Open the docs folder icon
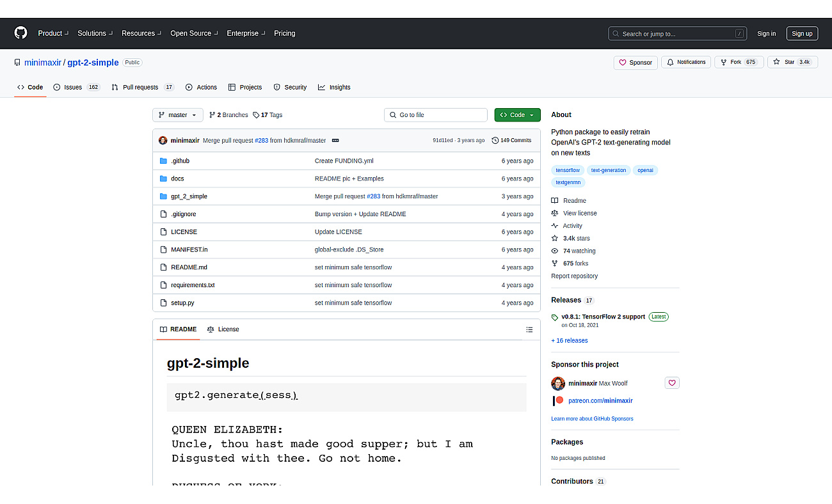This screenshot has height=504, width=832. tap(163, 178)
